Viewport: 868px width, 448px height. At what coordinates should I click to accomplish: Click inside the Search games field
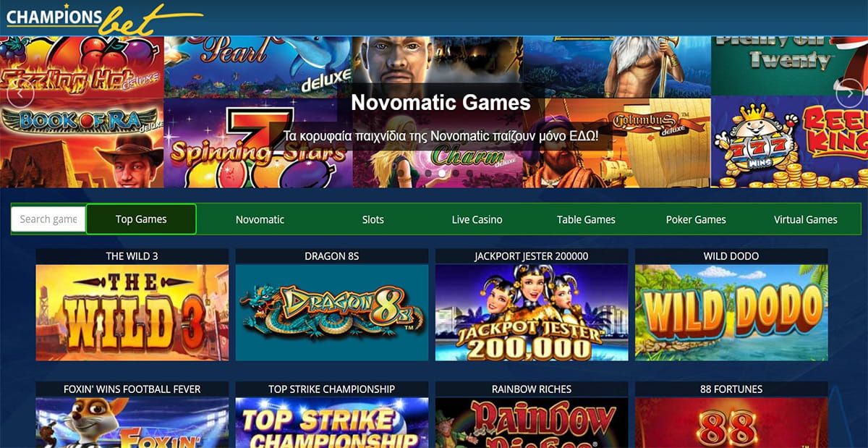pyautogui.click(x=48, y=219)
